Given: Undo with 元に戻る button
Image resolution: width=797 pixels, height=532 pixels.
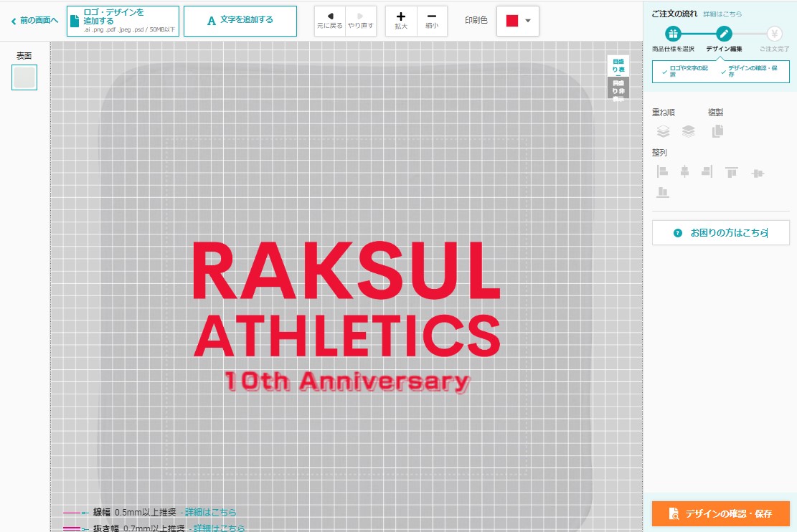Looking at the screenshot, I should click(330, 22).
